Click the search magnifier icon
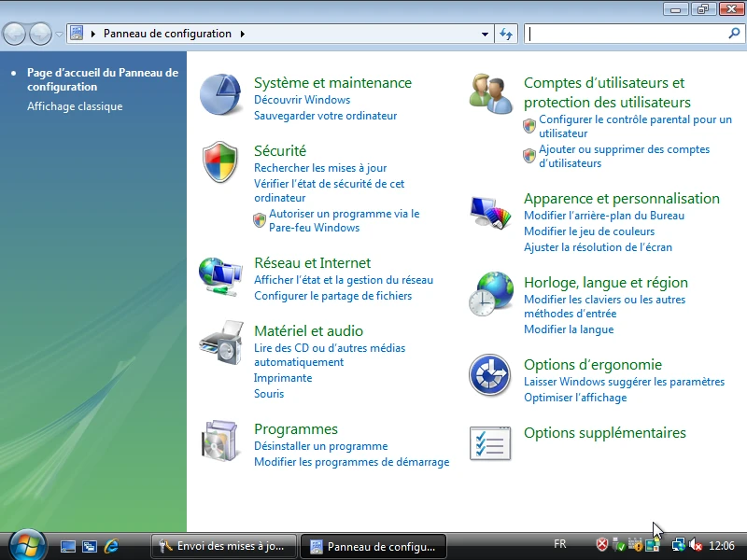747x560 pixels. click(734, 34)
